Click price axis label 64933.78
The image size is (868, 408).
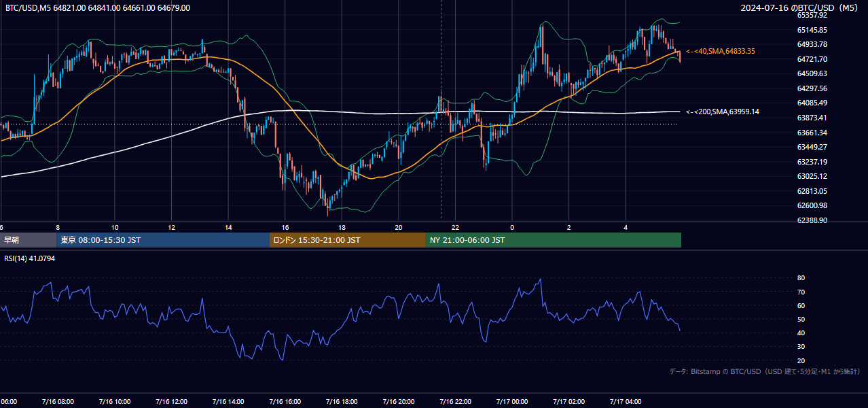coord(812,44)
